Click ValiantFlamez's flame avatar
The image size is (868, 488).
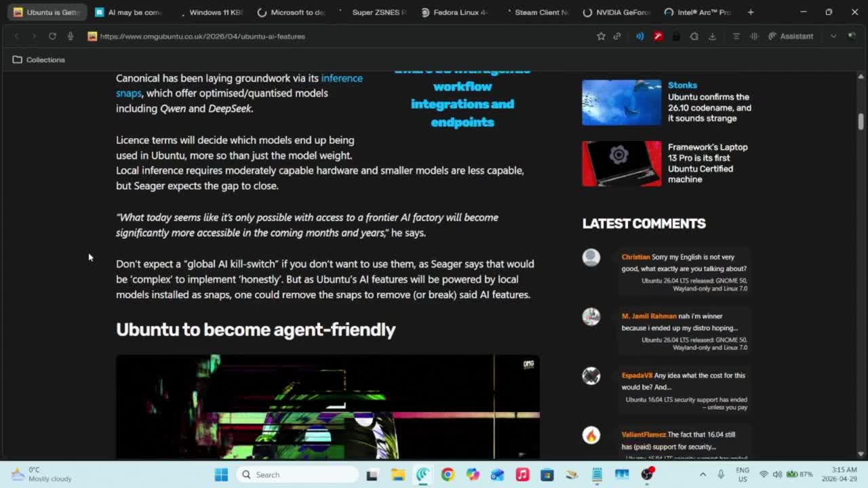pyautogui.click(x=591, y=434)
